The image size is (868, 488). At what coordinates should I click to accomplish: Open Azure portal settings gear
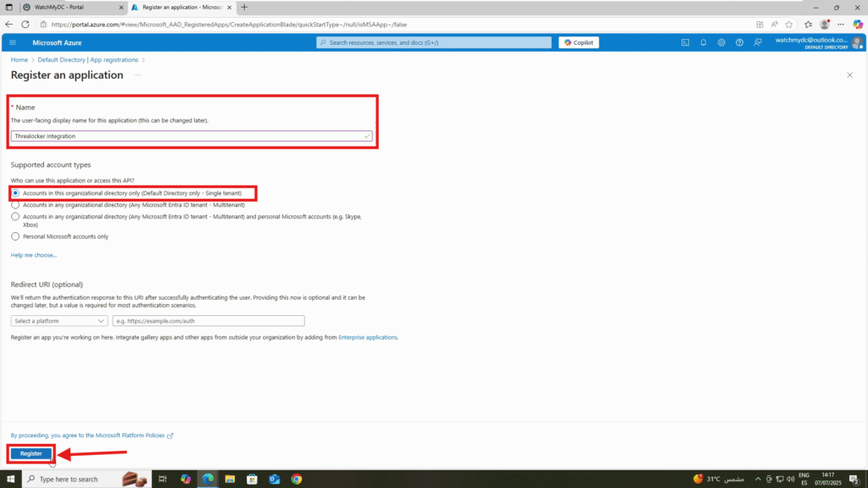721,42
